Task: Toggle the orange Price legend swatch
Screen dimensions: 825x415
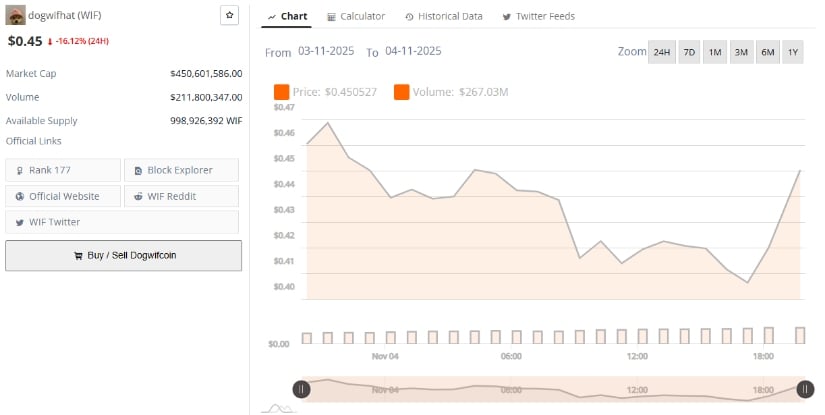Action: click(x=281, y=92)
